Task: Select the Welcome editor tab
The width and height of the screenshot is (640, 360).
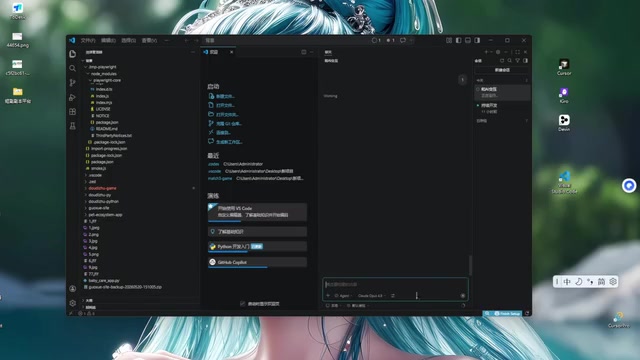Action: (x=218, y=52)
